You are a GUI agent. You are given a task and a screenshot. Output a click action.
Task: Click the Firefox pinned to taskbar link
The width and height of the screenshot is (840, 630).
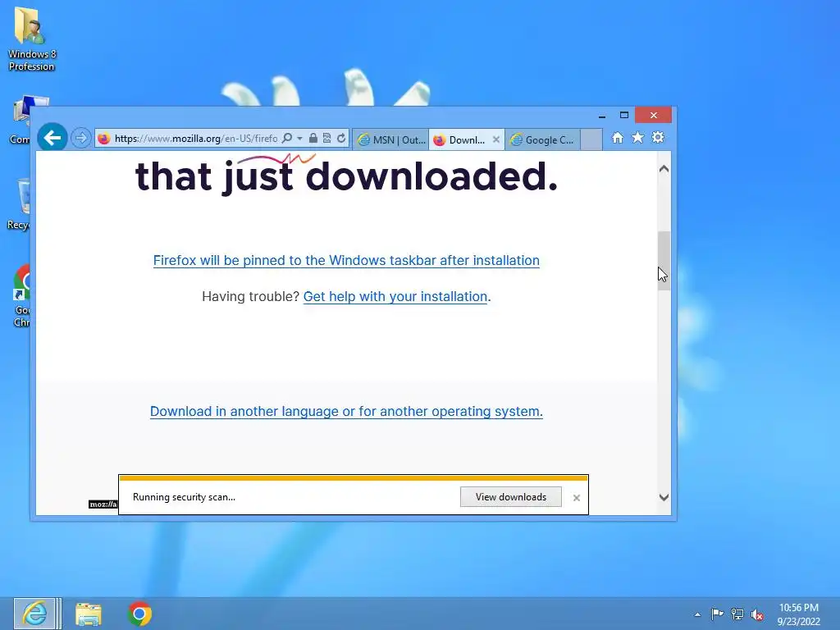pyautogui.click(x=346, y=260)
